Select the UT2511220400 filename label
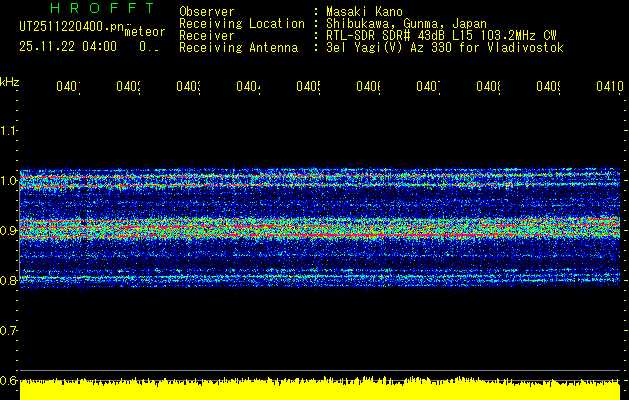The width and height of the screenshot is (629, 400). 68,27
